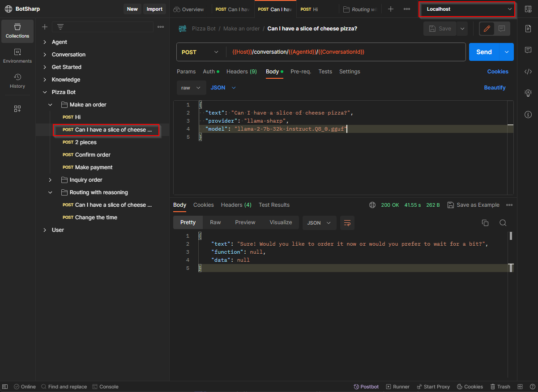Image resolution: width=538 pixels, height=392 pixels.
Task: Switch to the Pre-req. tab
Action: [x=301, y=72]
